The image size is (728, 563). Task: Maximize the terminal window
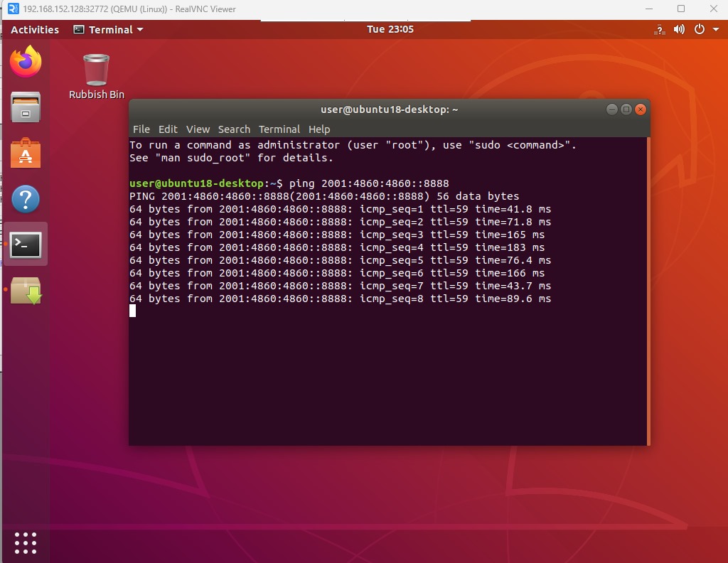626,109
